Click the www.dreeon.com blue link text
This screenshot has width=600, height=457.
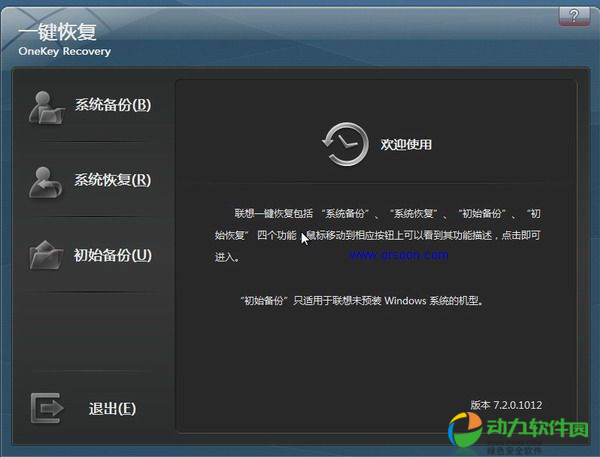pyautogui.click(x=398, y=255)
